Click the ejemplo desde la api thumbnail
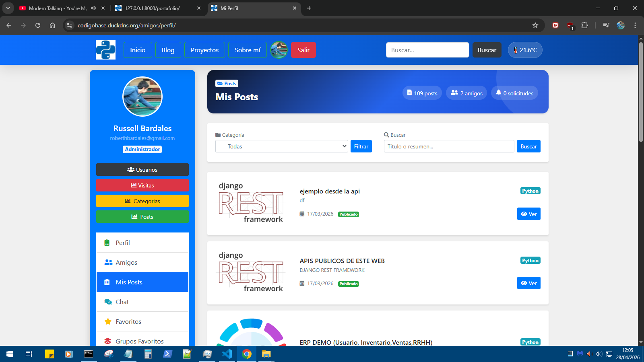Screen dimensions: 644x362 pyautogui.click(x=251, y=203)
